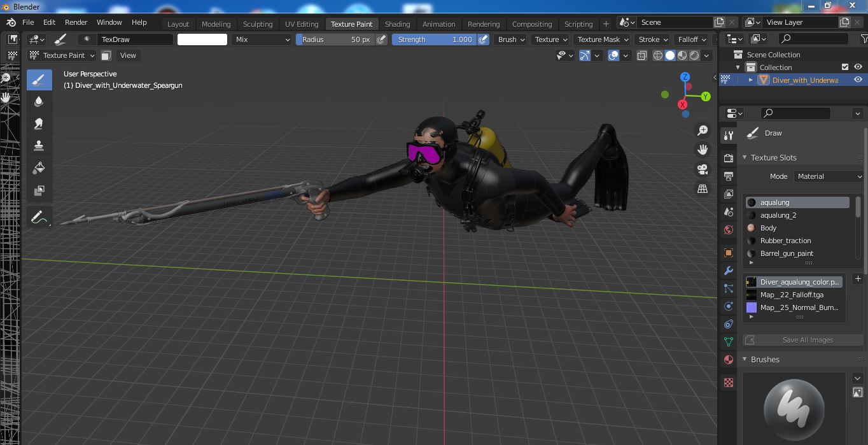Screen dimensions: 868x445
Task: Open the Brush settings dropdown
Action: click(x=511, y=39)
